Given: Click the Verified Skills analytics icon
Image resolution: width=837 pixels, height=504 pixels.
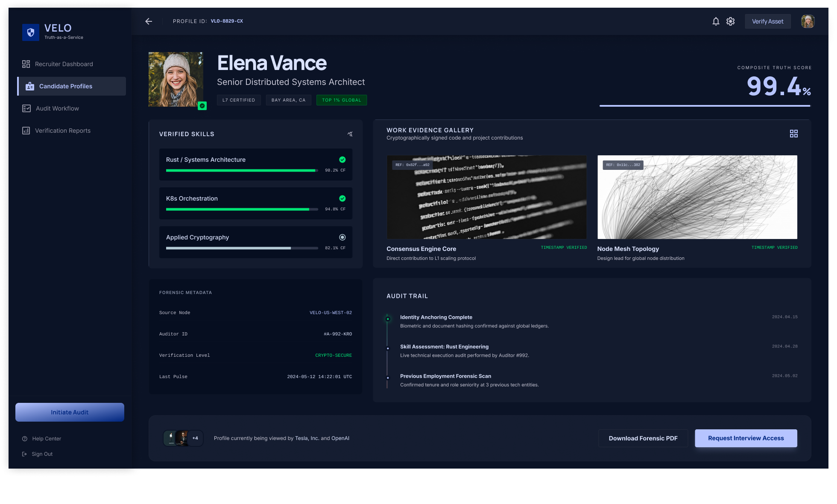Looking at the screenshot, I should point(350,134).
